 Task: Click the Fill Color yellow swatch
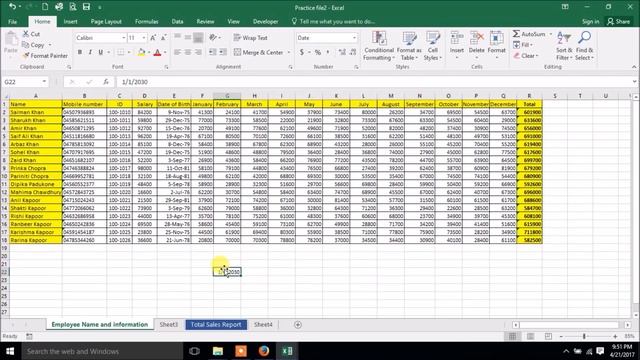click(x=141, y=52)
